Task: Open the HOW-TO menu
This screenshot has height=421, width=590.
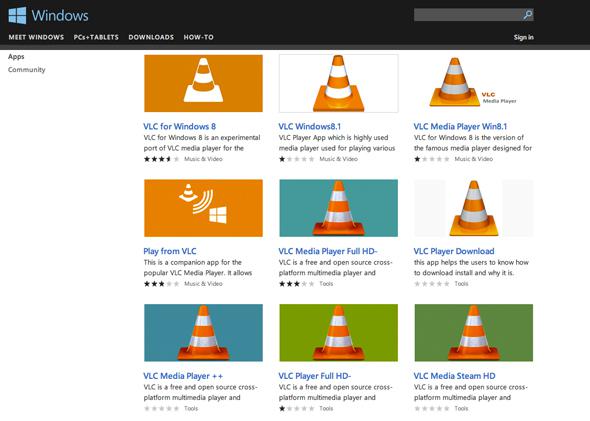Action: point(198,37)
